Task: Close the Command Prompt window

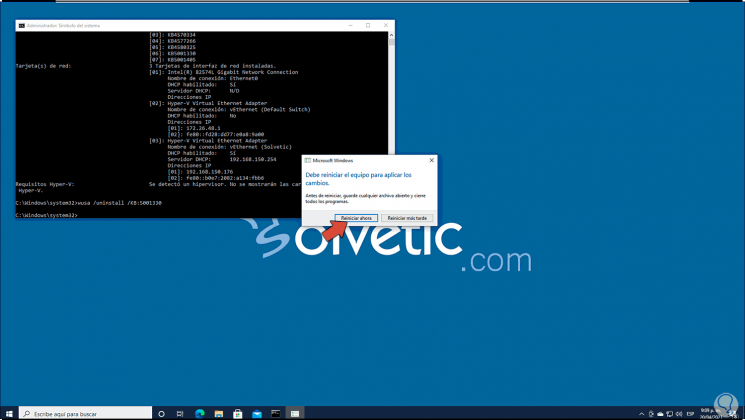Action: (x=386, y=25)
